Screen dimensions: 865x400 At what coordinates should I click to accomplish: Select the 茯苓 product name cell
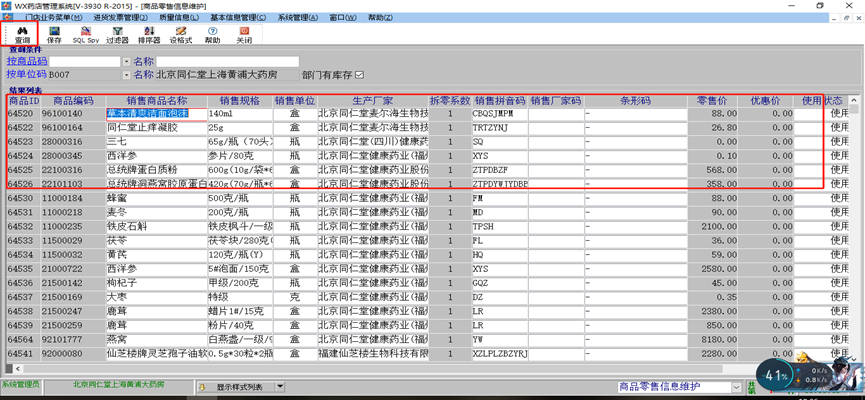click(157, 241)
